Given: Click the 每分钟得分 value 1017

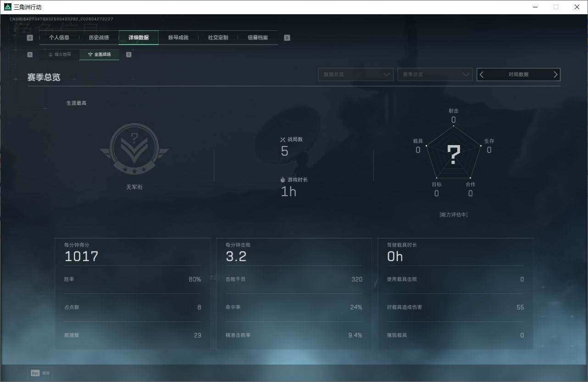Looking at the screenshot, I should click(x=82, y=257).
